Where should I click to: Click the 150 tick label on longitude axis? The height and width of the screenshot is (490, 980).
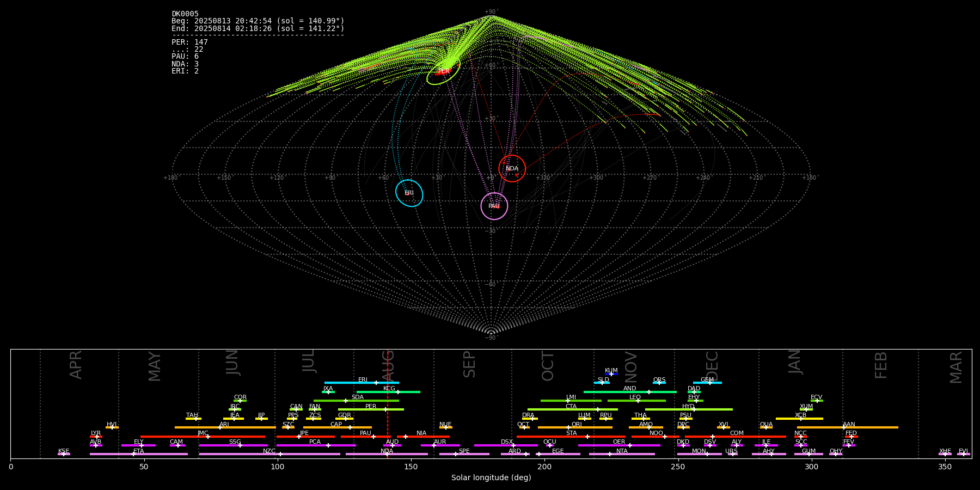click(411, 467)
